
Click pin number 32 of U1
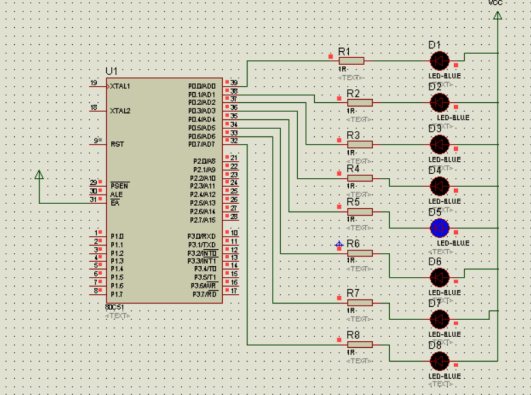pyautogui.click(x=234, y=141)
